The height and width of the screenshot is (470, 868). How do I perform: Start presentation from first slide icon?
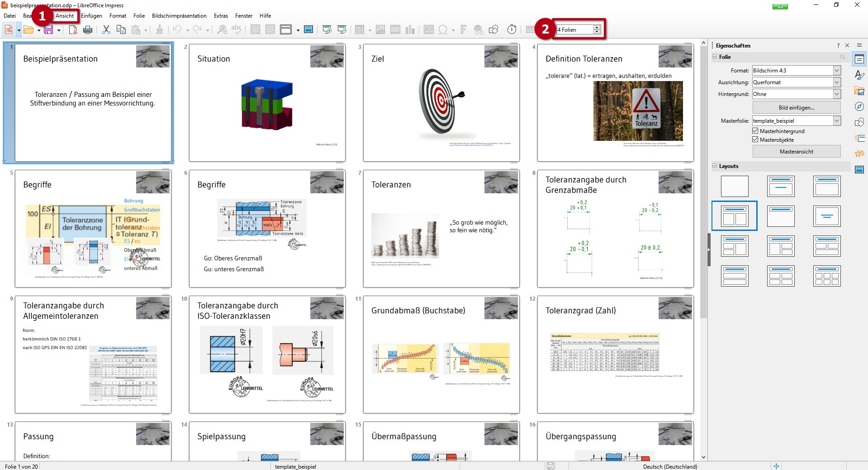point(327,30)
